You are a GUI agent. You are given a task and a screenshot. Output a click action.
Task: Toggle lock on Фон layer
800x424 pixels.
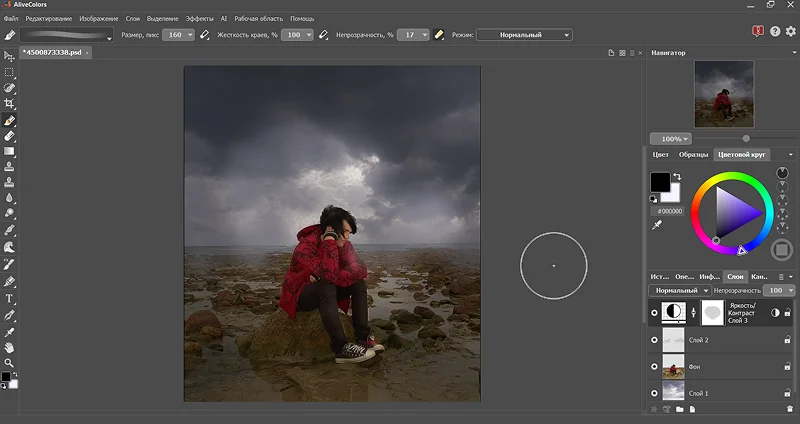tap(788, 367)
